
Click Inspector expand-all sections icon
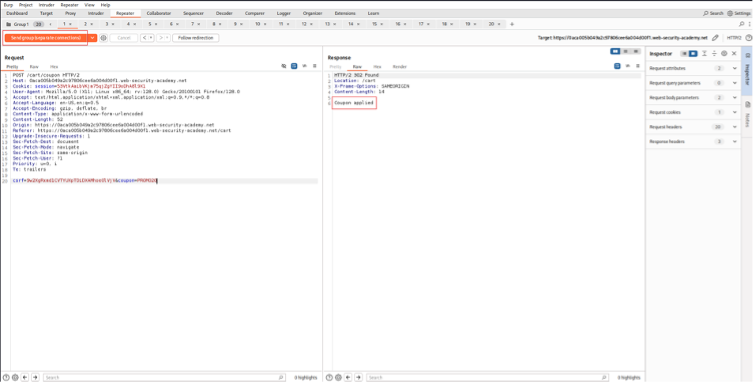pos(705,53)
